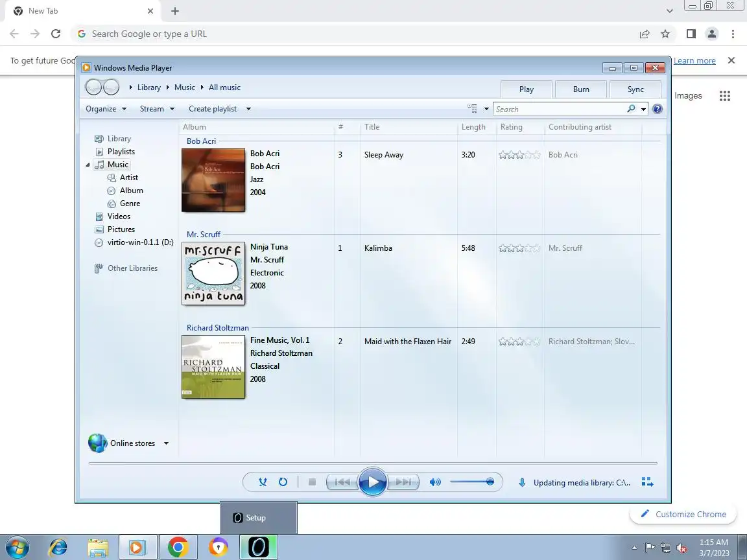Viewport: 747px width, 560px height.
Task: Adjust the volume slider
Action: pos(471,482)
